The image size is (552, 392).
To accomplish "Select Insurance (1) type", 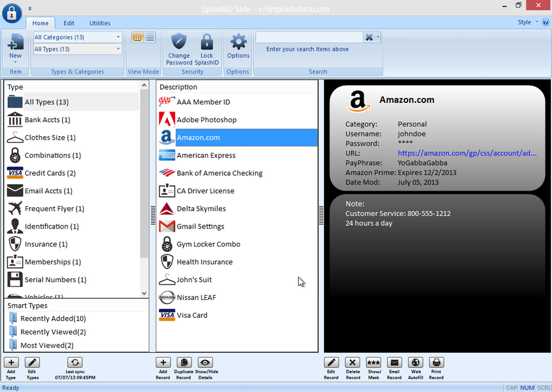I will point(73,244).
